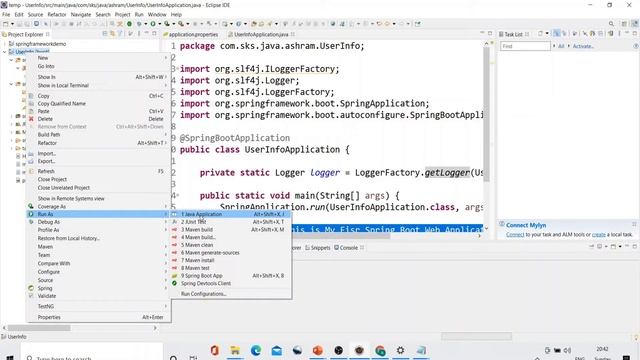640x360 pixels.
Task: Open the Refactor menu in menu bar
Action: (57, 14)
